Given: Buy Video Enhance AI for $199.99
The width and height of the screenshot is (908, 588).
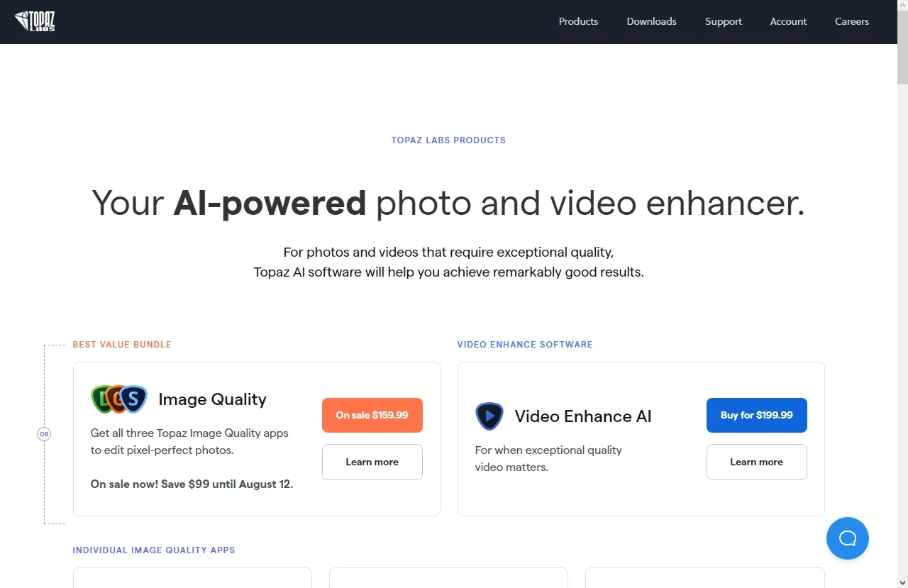Looking at the screenshot, I should [756, 415].
